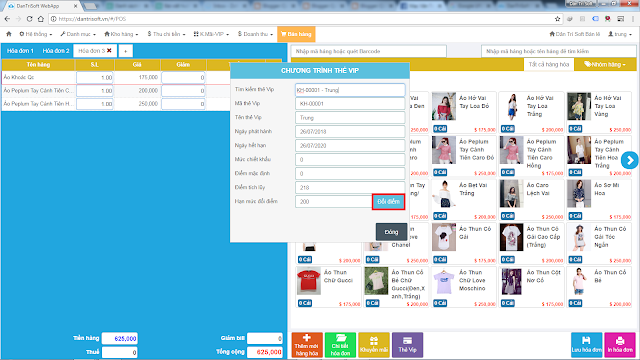
Task: Click the home icon in the menu bar
Action: pyautogui.click(x=9, y=34)
